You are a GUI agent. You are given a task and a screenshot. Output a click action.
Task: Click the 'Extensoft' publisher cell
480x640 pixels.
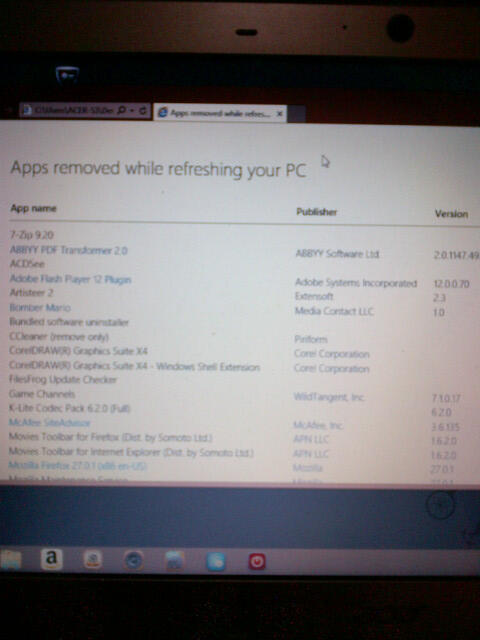tap(314, 296)
